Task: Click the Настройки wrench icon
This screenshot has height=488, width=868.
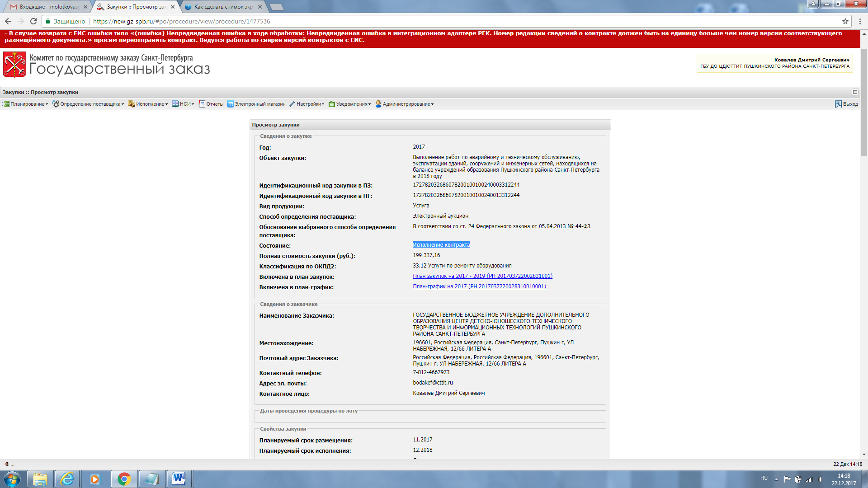Action: (292, 104)
